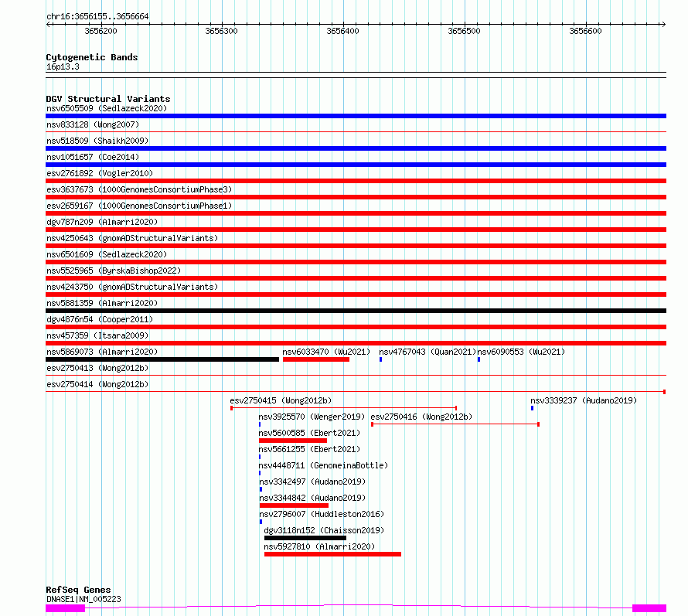The image size is (688, 616).
Task: Click the 3656500 ruler position
Action: click(465, 31)
